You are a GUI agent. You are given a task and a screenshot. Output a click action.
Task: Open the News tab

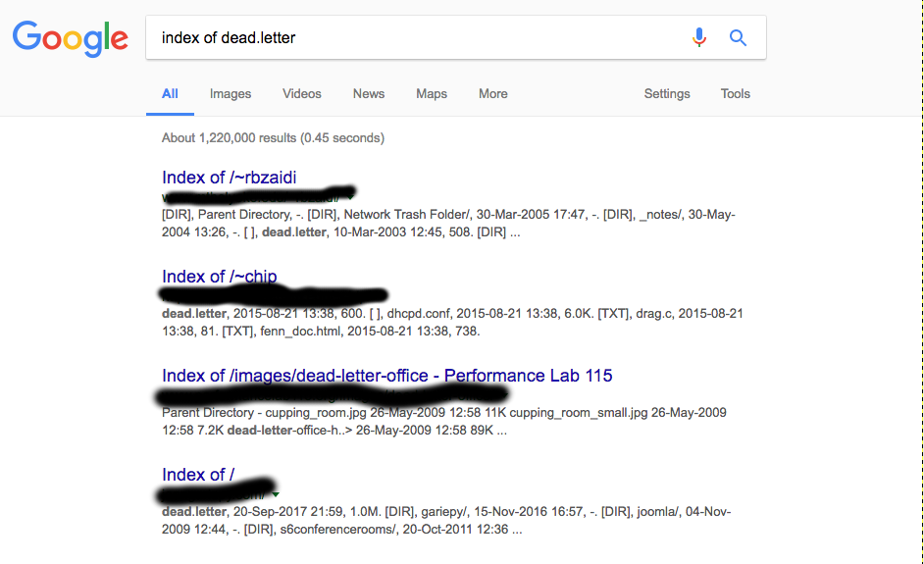point(369,94)
